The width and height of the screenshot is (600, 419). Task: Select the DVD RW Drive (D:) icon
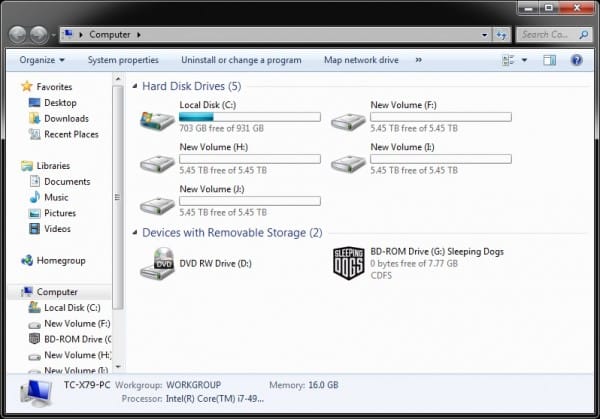(x=157, y=264)
